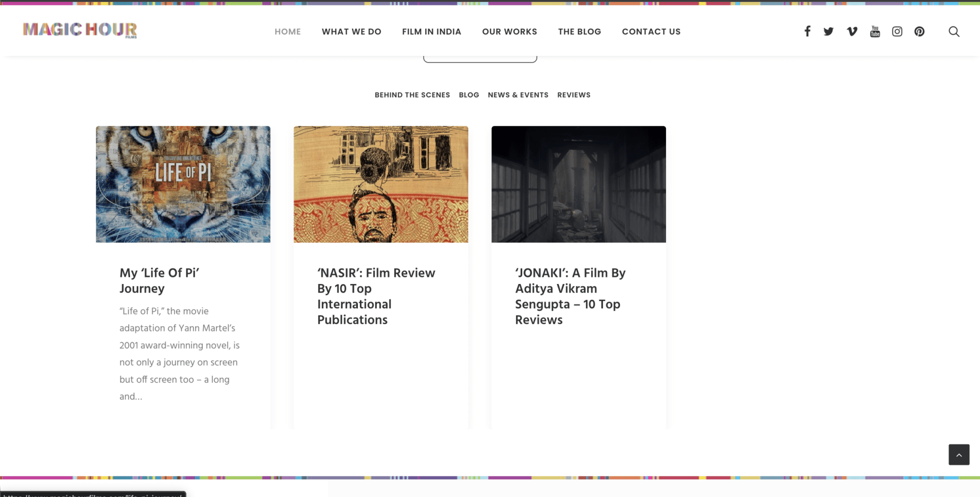Screen dimensions: 980x497
Task: Click the search magnifier icon
Action: 954,32
